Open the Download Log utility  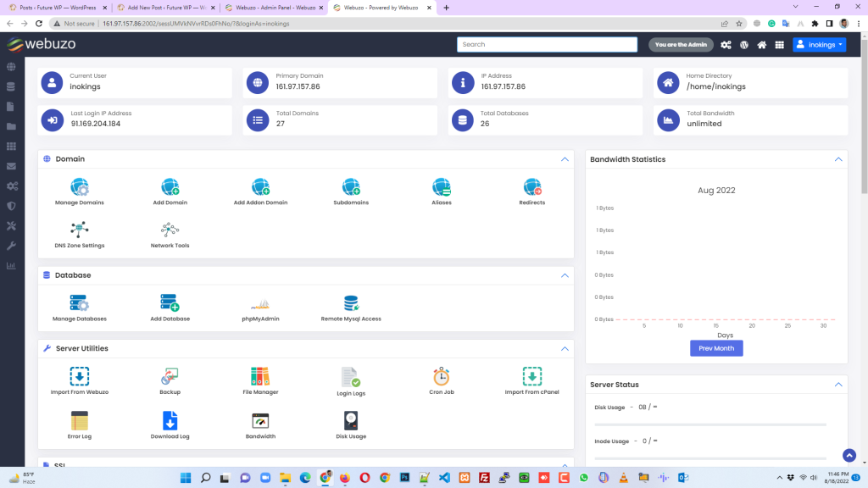[x=170, y=425]
